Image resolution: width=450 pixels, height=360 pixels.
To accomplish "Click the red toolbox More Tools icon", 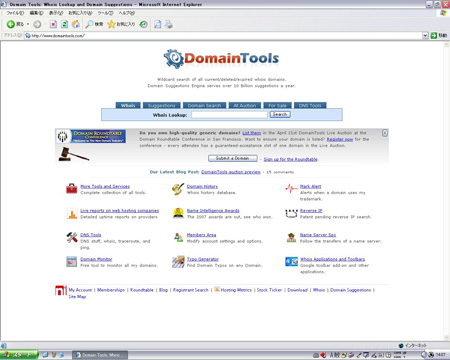I will [x=72, y=189].
